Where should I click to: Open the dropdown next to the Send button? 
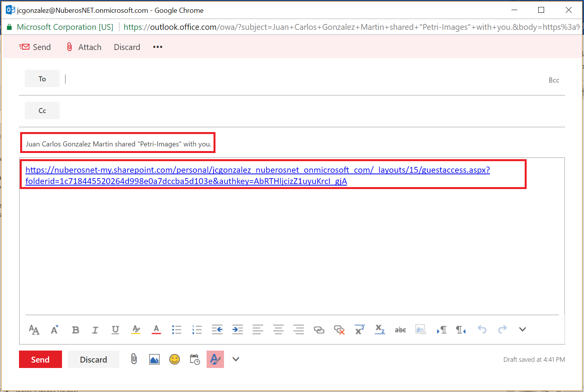coord(236,359)
